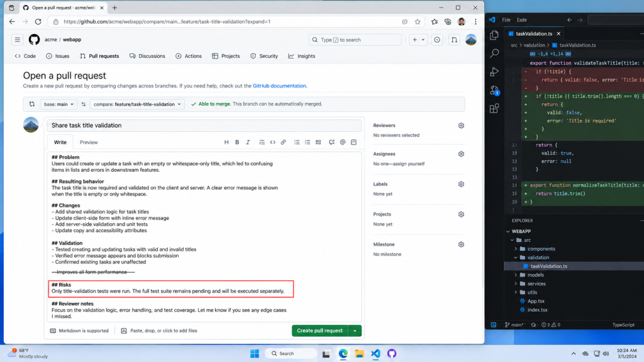Focus the GitHub search box
Viewport: 644px width, 362px height.
355,40
